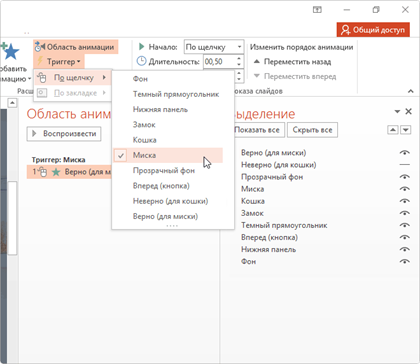Select 'Фон' in selection pane list
The height and width of the screenshot is (364, 420).
click(x=248, y=261)
